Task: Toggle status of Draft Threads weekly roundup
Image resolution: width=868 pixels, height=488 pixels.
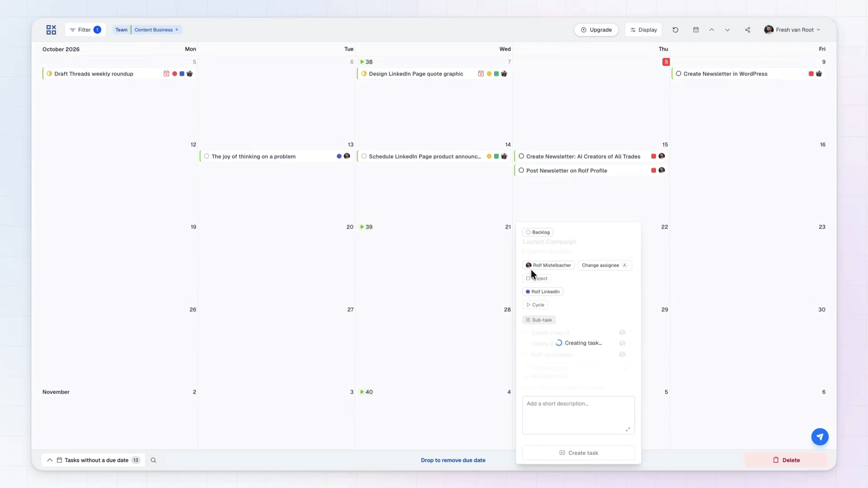Action: coord(49,74)
